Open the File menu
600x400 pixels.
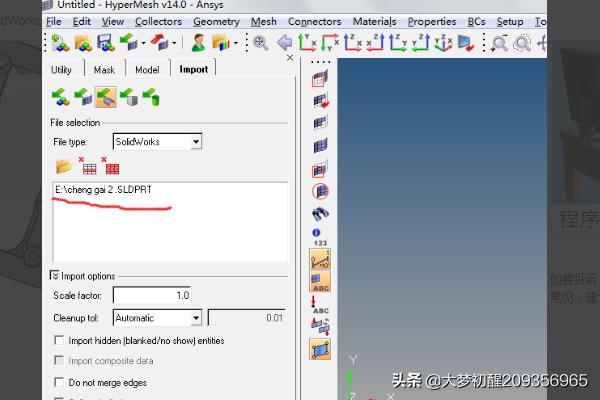click(x=54, y=21)
